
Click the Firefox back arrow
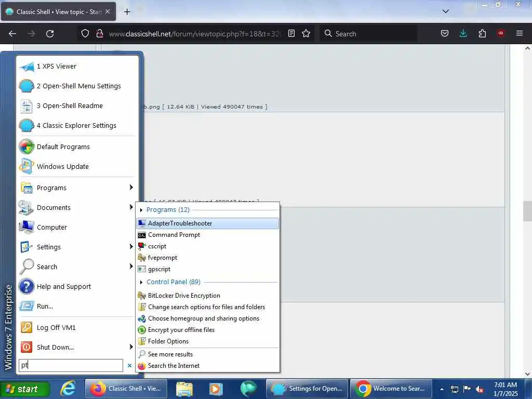pyautogui.click(x=12, y=34)
